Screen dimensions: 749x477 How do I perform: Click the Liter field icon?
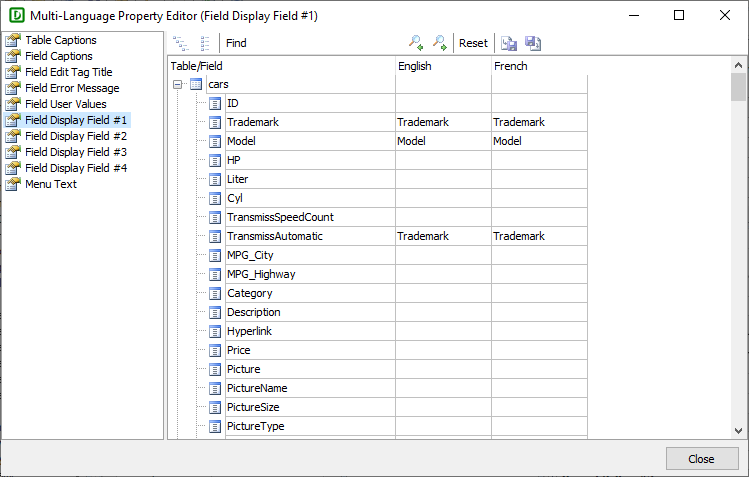215,180
